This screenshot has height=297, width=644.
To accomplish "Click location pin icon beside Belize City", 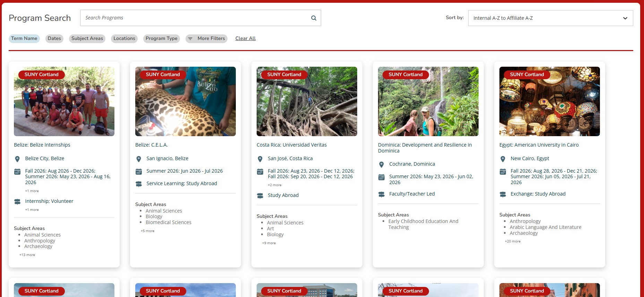I will pos(17,159).
